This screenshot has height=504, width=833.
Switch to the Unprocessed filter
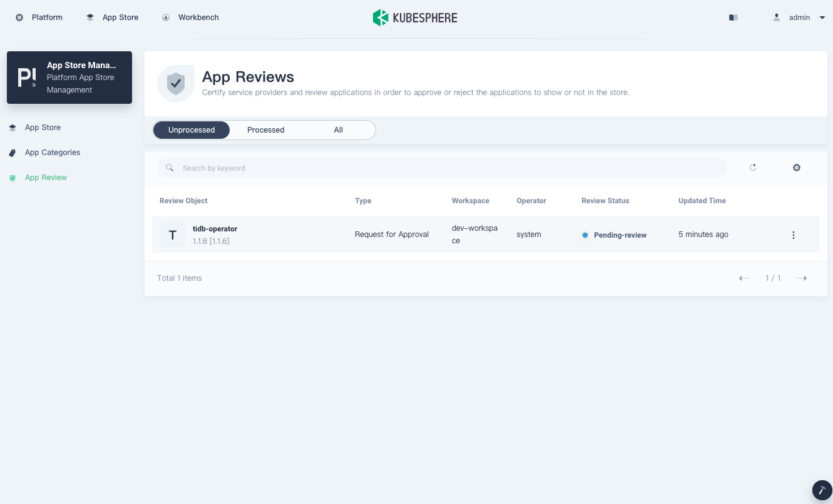[192, 130]
